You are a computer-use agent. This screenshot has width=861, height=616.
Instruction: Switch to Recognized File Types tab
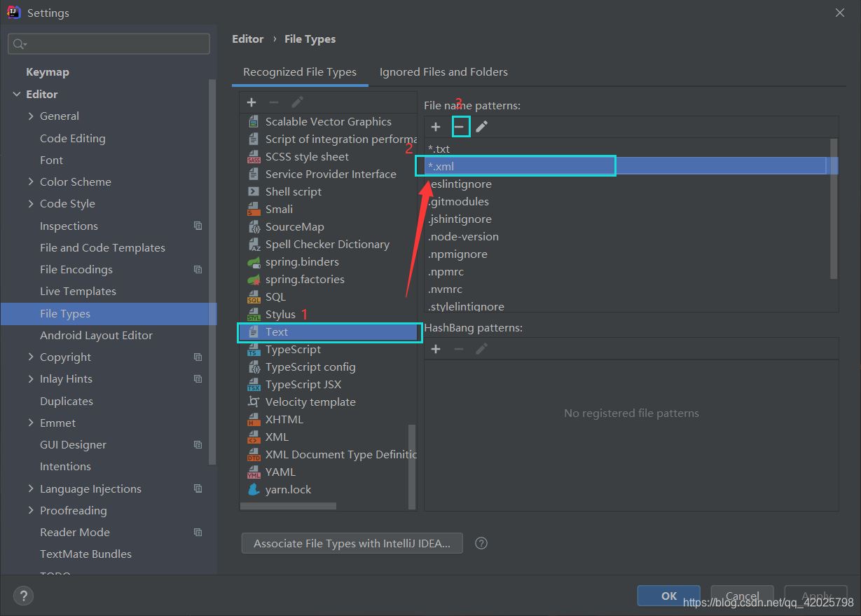[300, 72]
